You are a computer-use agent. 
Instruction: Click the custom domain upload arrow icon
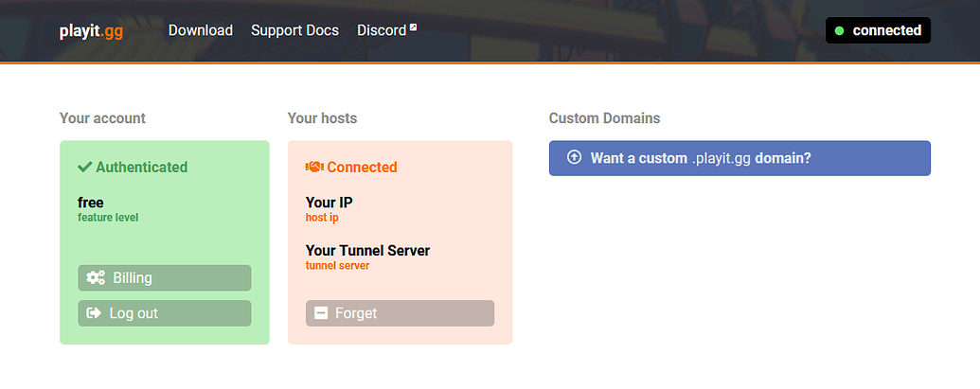pos(574,157)
